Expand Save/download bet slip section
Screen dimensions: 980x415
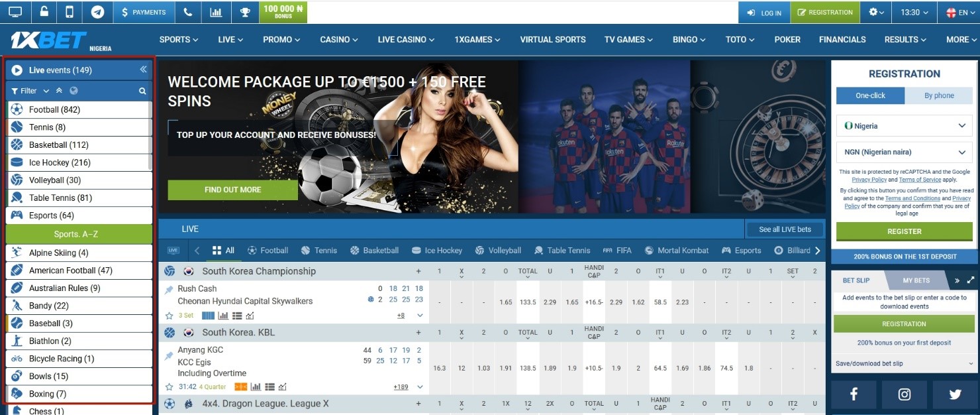click(905, 363)
